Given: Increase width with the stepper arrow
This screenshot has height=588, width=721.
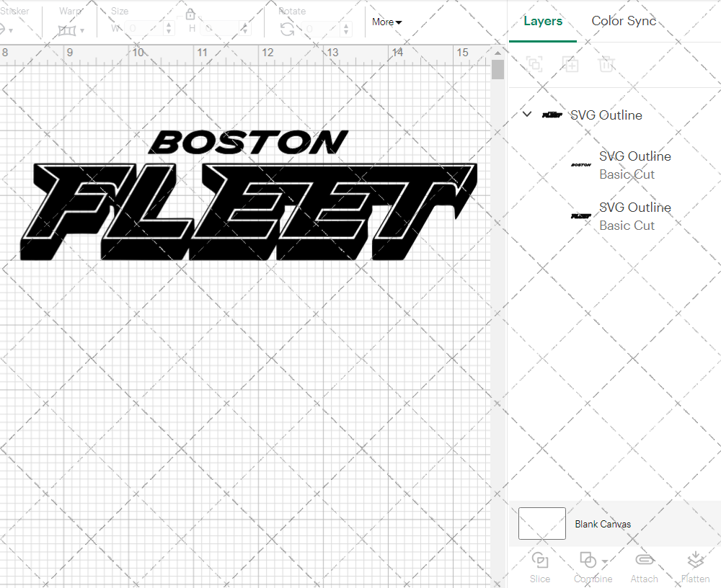Looking at the screenshot, I should point(169,24).
